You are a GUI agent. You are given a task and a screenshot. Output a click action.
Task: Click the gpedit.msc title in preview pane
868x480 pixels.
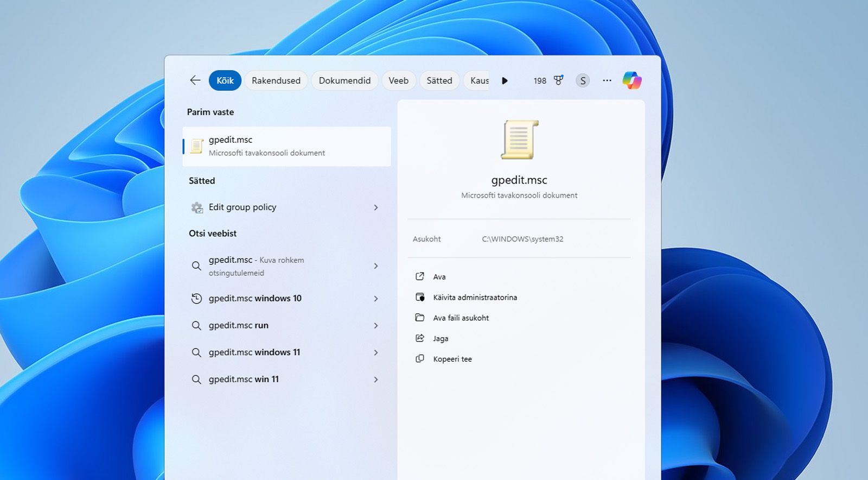519,180
